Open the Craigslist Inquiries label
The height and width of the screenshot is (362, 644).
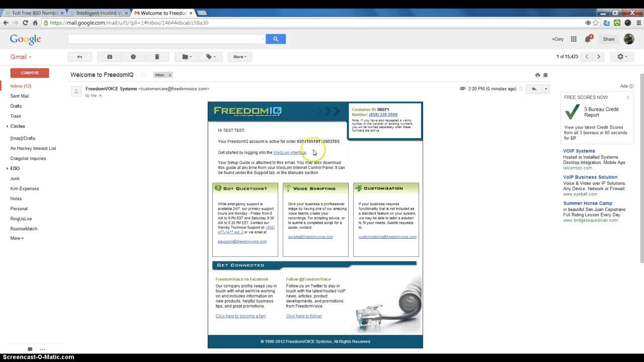pyautogui.click(x=28, y=158)
